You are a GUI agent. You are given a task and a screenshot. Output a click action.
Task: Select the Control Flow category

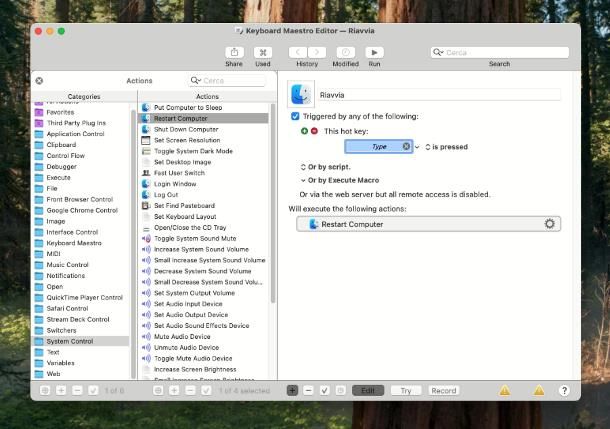[80, 156]
